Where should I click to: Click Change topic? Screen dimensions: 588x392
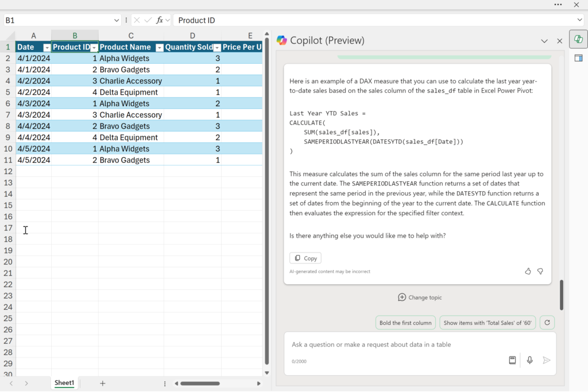[x=420, y=297]
